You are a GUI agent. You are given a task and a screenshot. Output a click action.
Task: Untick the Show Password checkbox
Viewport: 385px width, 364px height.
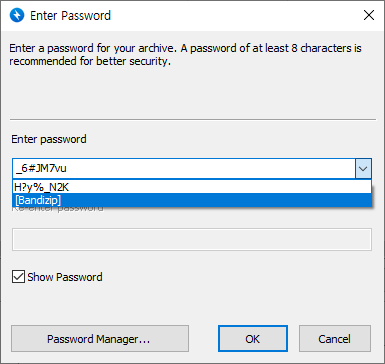click(18, 277)
